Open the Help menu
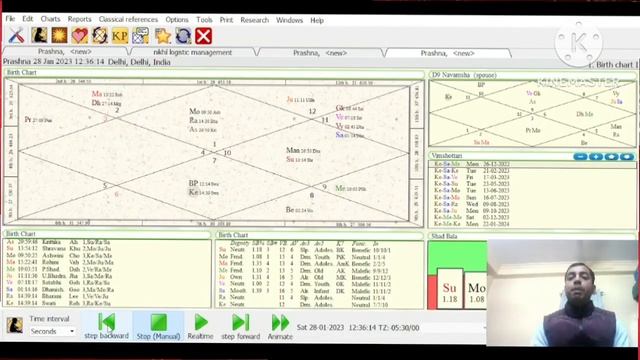 [x=317, y=20]
